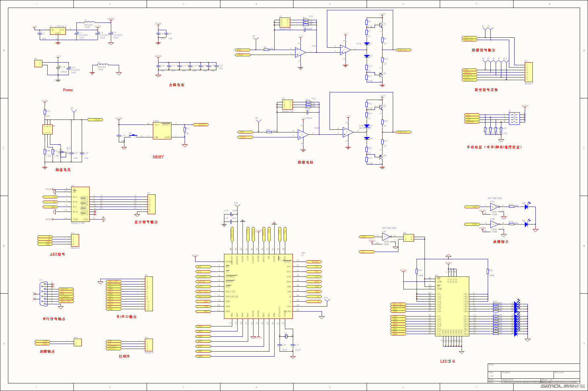Screen dimensions: 588x391
Task: Click the U2A op-amp triangle
Action: 300,52
